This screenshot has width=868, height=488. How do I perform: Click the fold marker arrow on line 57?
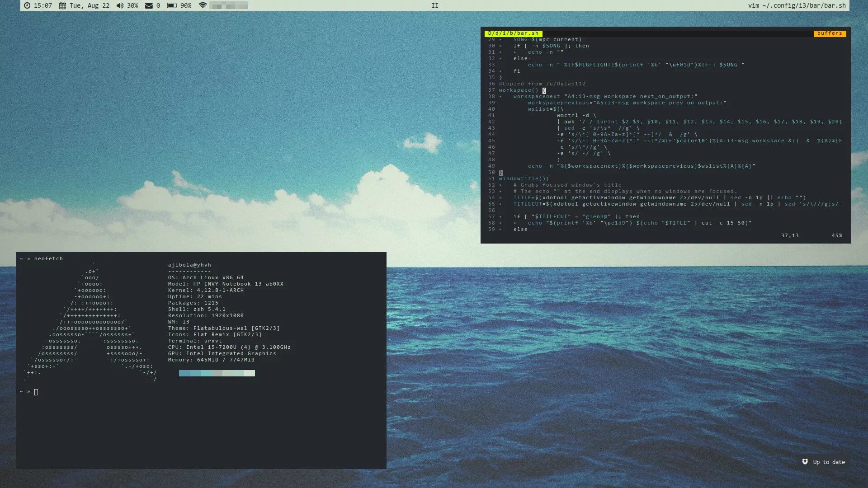(x=500, y=217)
